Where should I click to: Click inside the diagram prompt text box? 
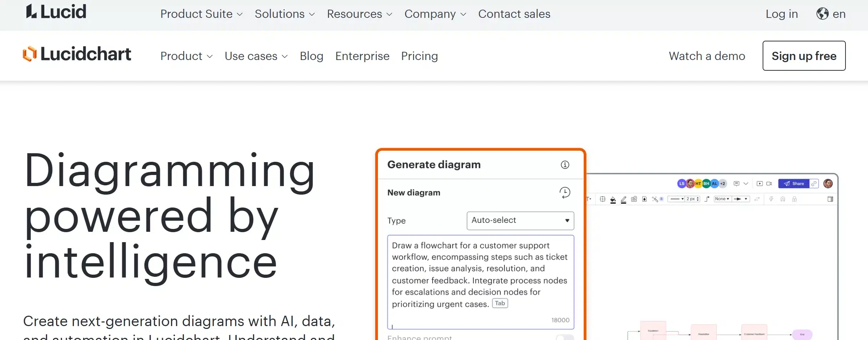tap(481, 282)
